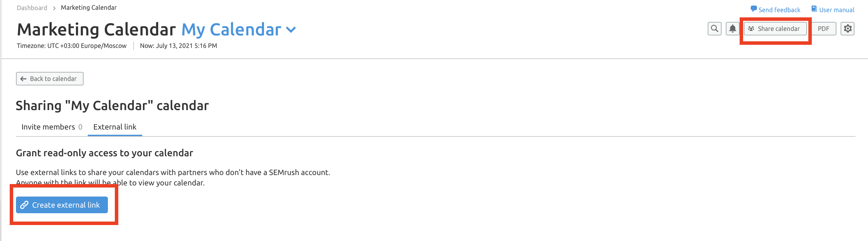Viewport: 868px width, 241px height.
Task: Expand the My Calendar dropdown chevron
Action: pyautogui.click(x=291, y=30)
